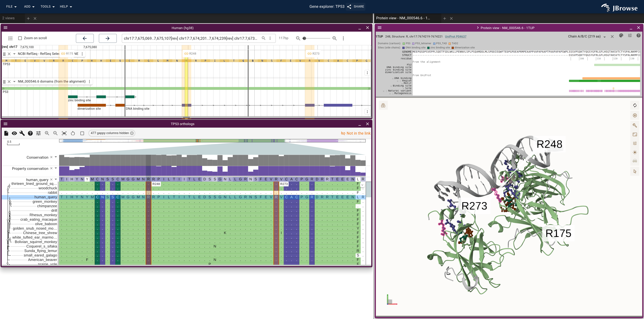Zoom in the orthologs alignment
This screenshot has width=644, height=319.
pyautogui.click(x=47, y=133)
